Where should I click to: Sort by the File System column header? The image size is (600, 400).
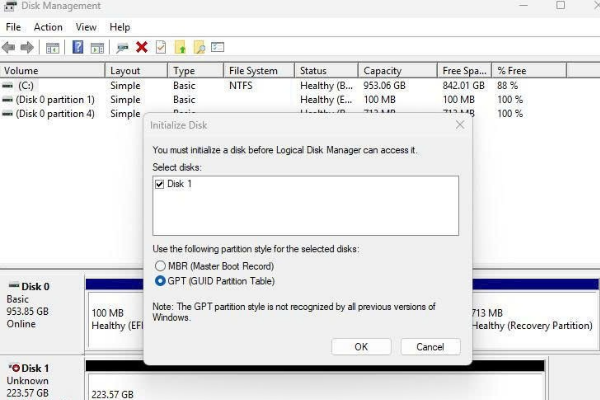259,71
